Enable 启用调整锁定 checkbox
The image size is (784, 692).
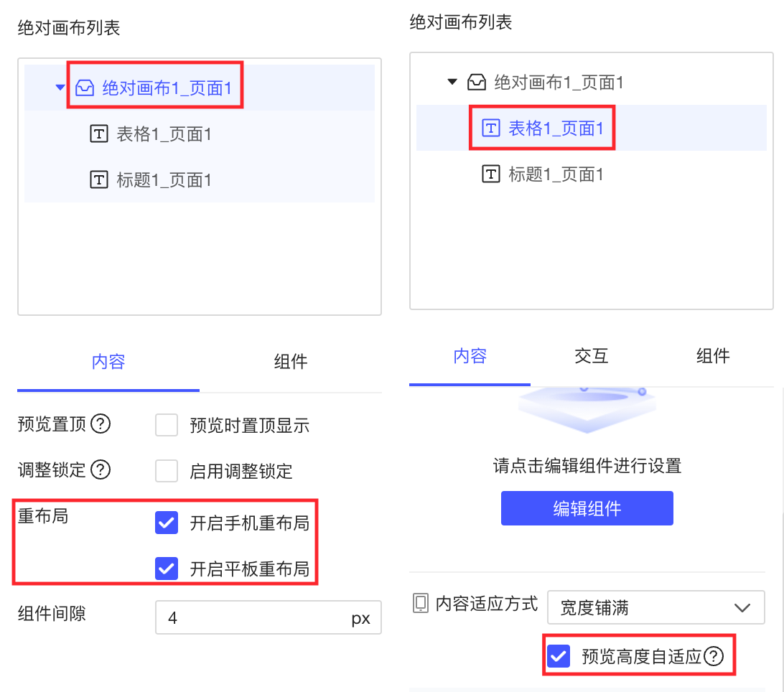[x=167, y=471]
